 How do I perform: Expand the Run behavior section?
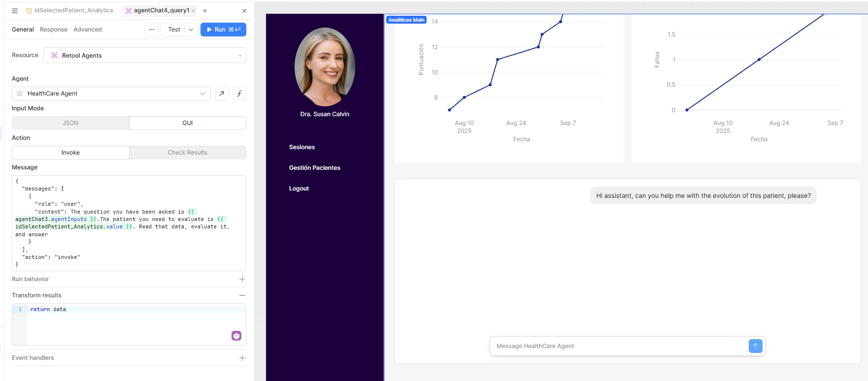pyautogui.click(x=242, y=279)
